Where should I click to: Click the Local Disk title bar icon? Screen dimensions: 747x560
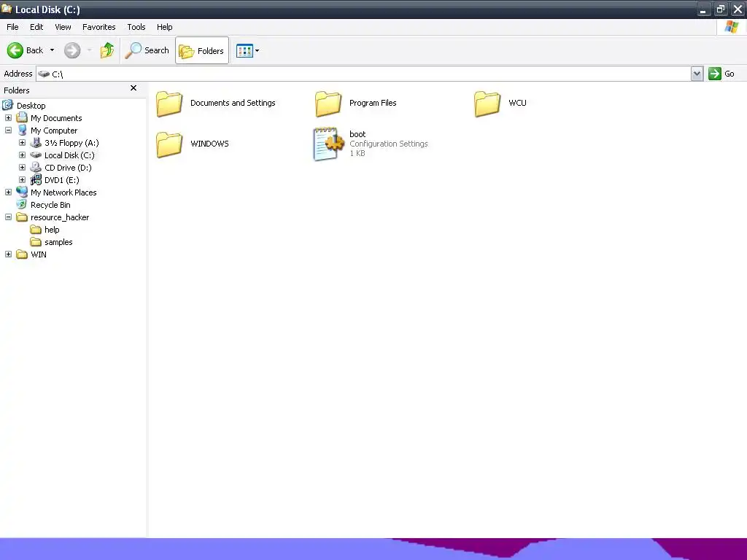[7, 9]
